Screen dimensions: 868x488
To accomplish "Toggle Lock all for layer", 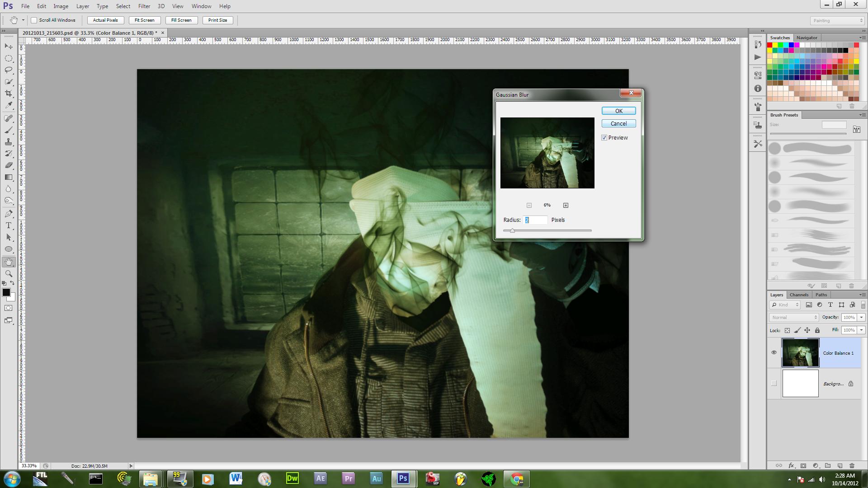I will (x=817, y=330).
